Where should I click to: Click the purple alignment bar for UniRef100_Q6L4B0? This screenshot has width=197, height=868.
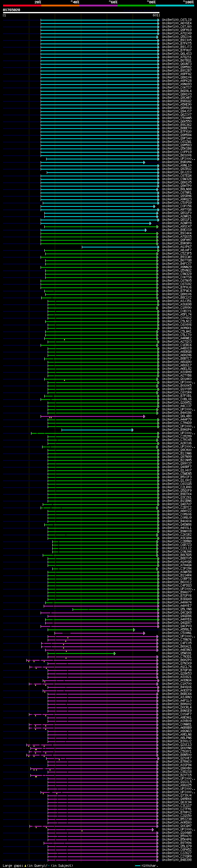point(93,417)
